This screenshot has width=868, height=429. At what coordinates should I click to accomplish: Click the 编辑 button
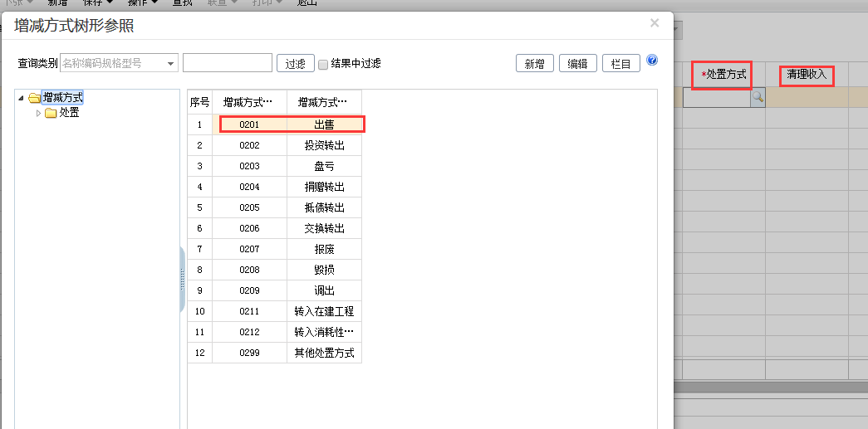[577, 64]
